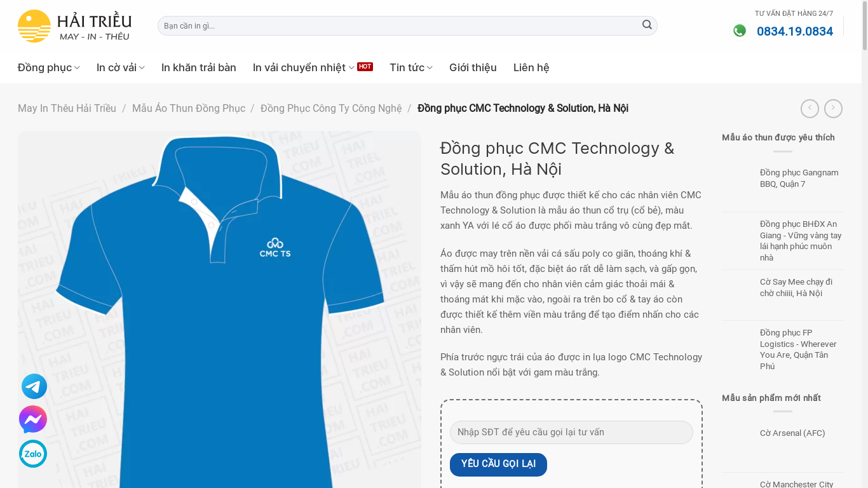This screenshot has height=488, width=868.
Task: Go to previous product arrow
Action: [x=810, y=109]
